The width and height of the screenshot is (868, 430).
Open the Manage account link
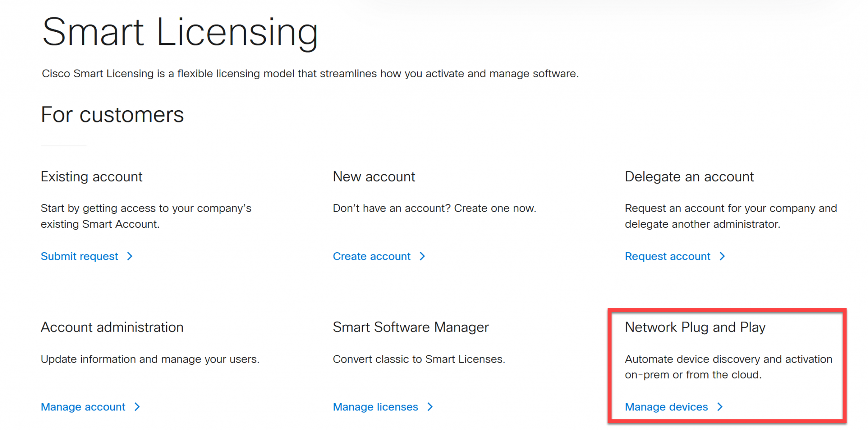[82, 407]
